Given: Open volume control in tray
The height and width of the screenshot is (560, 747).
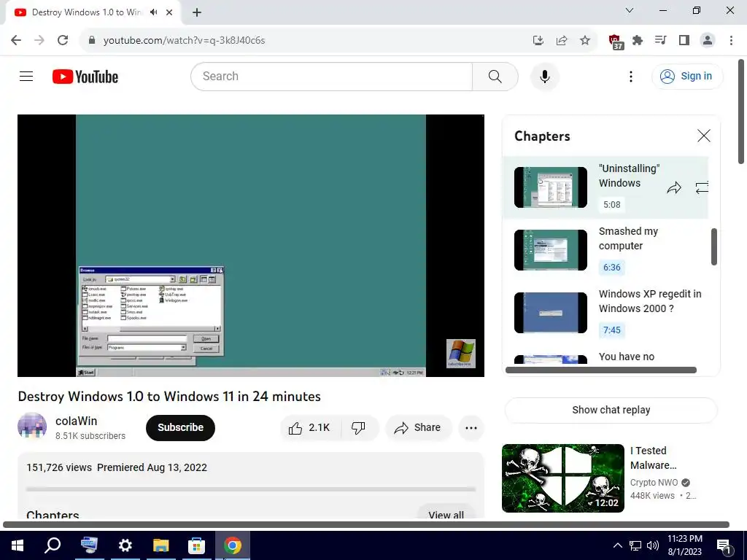Looking at the screenshot, I should click(x=653, y=545).
